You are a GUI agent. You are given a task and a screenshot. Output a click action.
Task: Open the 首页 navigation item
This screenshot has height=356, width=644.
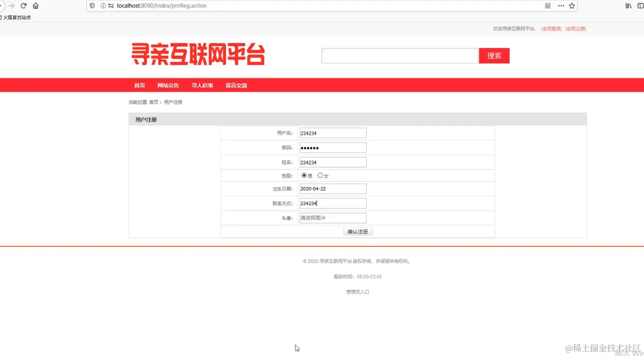pos(140,85)
